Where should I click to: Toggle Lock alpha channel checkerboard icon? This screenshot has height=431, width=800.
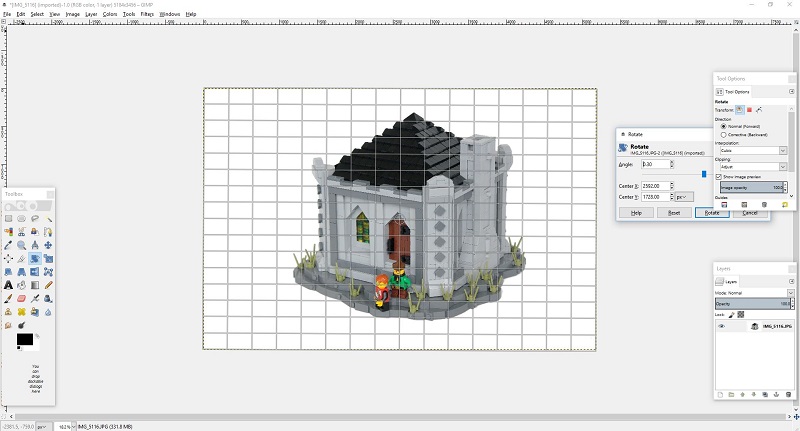tap(741, 315)
